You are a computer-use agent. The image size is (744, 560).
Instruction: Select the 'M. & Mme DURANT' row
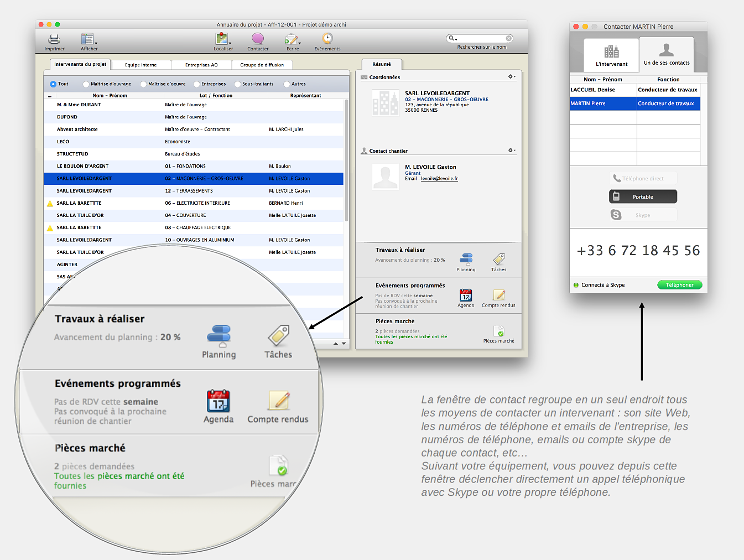(x=194, y=105)
